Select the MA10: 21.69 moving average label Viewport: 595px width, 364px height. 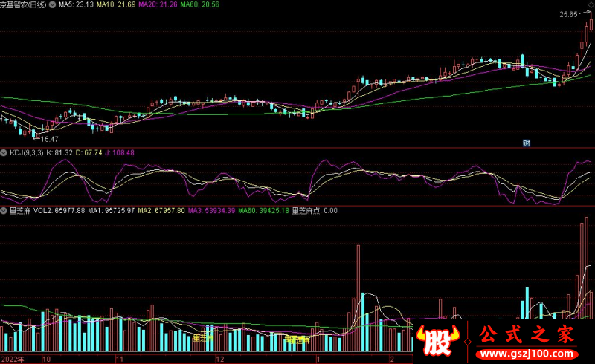coord(116,4)
